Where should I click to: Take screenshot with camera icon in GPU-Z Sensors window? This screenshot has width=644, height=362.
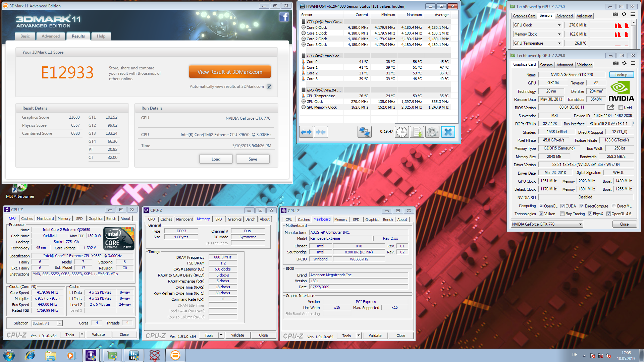(x=615, y=14)
